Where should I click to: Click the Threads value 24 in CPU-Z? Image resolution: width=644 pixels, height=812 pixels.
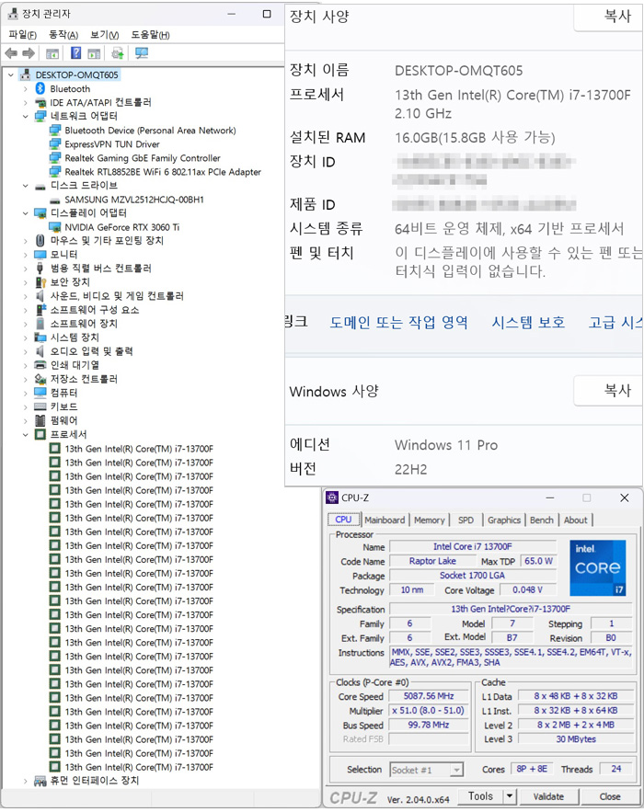(616, 769)
